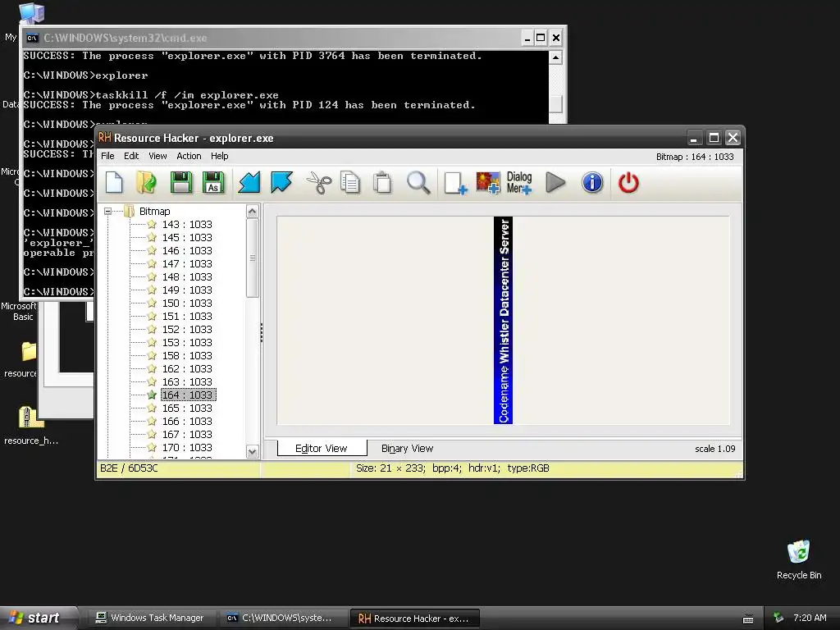Save the file with the floppy icon
Viewport: 840px width, 630px height.
181,183
